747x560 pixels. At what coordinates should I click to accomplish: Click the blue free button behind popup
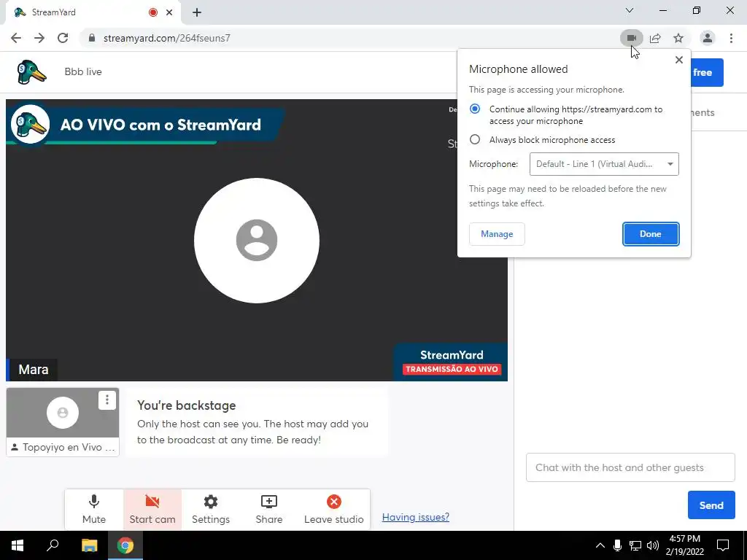(707, 72)
